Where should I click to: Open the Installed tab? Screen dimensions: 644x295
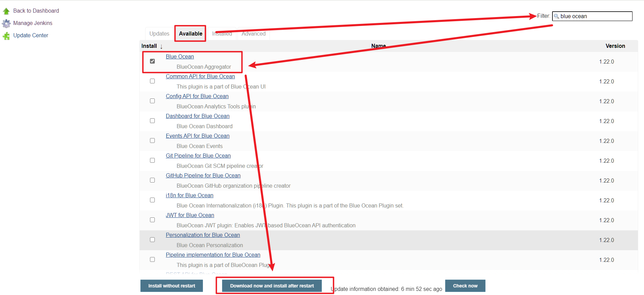tap(222, 33)
